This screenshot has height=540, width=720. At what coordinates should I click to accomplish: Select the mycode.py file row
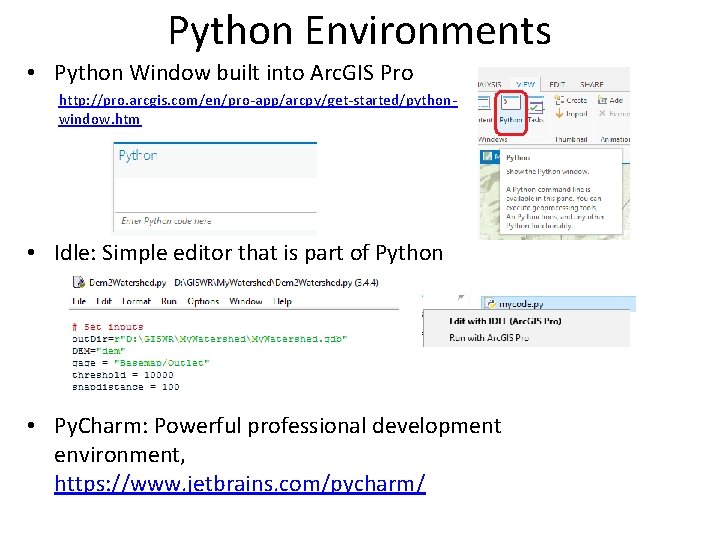[558, 304]
